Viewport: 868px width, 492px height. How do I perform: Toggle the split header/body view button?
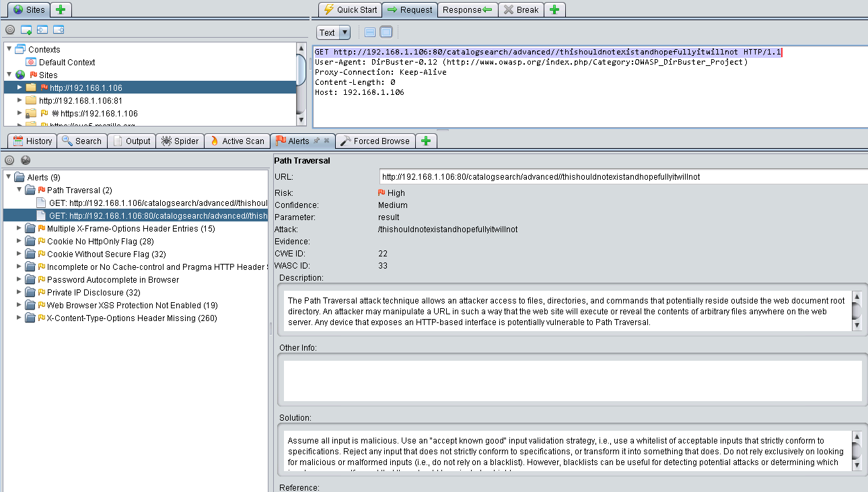click(x=369, y=32)
